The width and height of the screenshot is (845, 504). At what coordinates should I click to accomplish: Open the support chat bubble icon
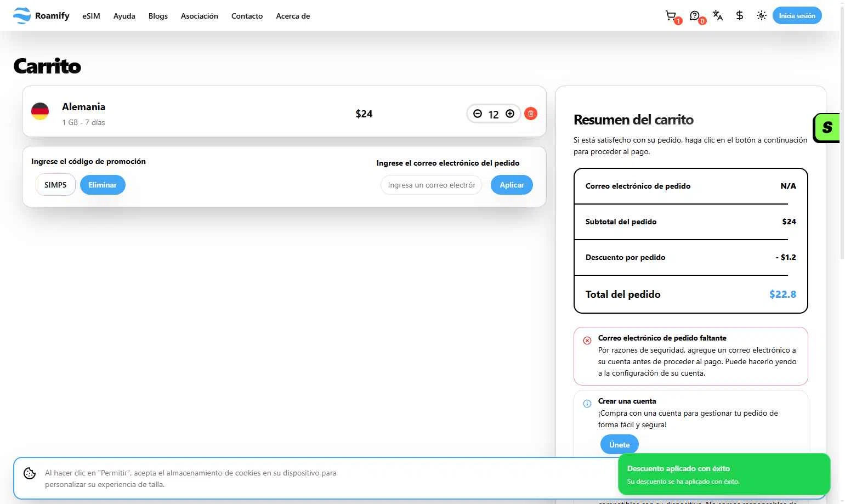coord(695,16)
